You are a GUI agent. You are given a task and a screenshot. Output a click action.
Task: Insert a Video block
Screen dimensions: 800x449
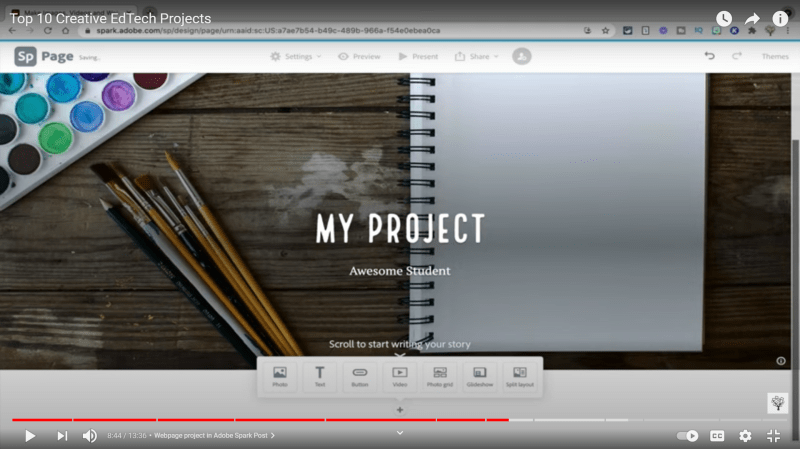400,377
